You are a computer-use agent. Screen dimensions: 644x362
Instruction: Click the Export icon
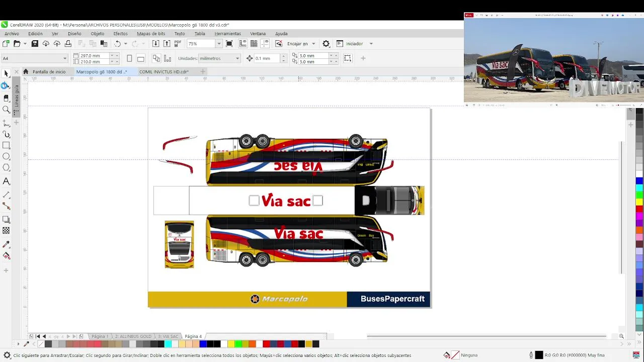coord(167,44)
